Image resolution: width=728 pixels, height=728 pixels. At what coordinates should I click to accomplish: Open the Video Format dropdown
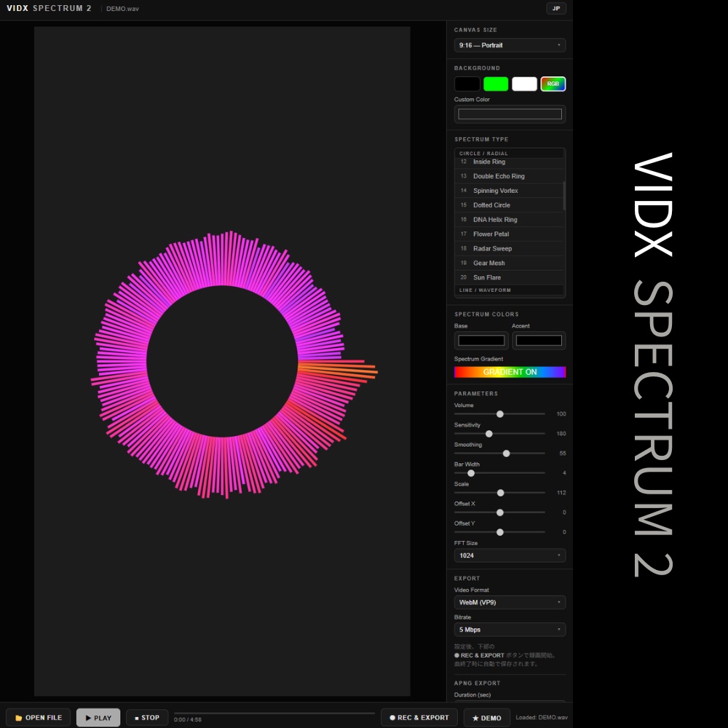[510, 602]
